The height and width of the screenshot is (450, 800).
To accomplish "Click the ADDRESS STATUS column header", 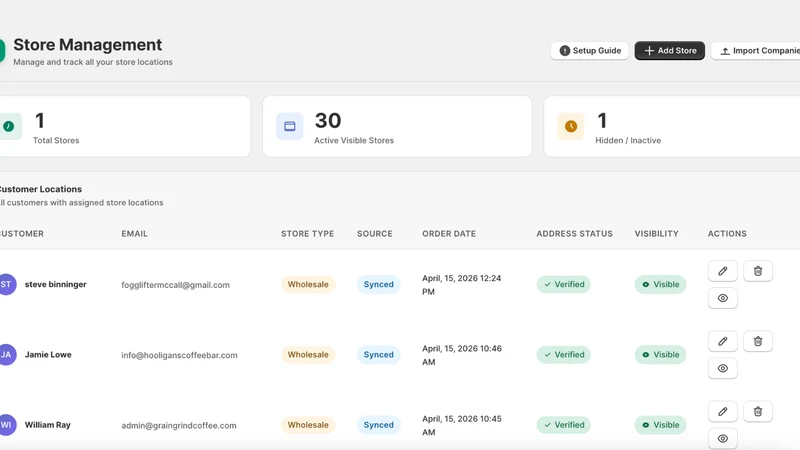I will (x=574, y=234).
